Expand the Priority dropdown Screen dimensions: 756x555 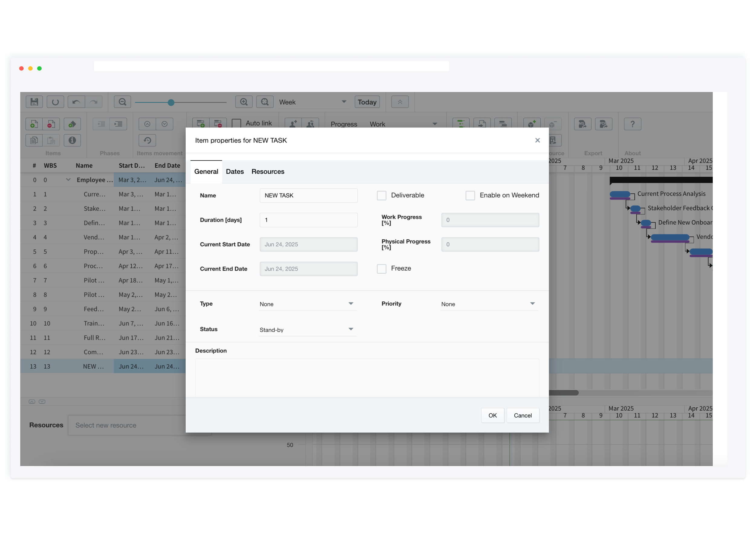coord(489,304)
